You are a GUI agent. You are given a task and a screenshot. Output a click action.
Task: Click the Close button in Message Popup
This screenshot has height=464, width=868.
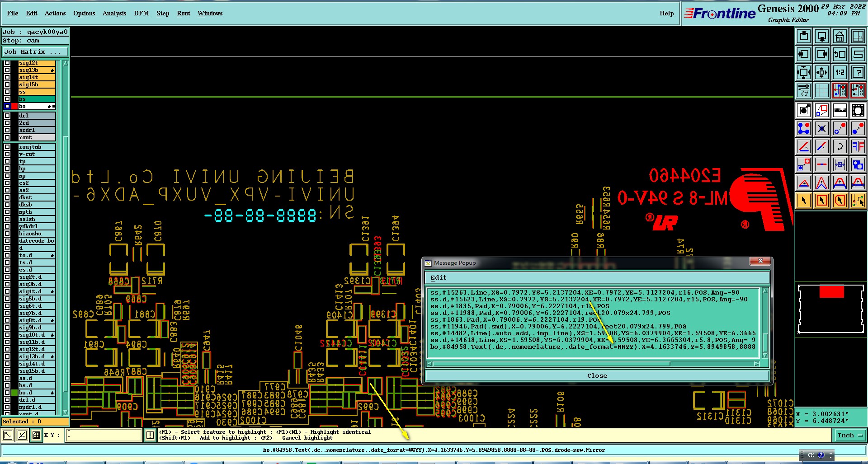click(x=597, y=375)
